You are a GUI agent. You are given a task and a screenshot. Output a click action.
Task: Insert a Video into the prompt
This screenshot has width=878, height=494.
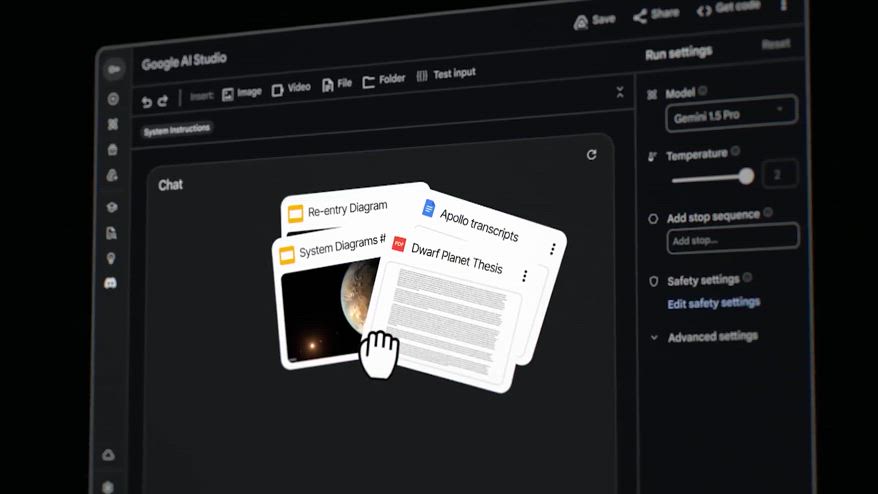coord(291,88)
